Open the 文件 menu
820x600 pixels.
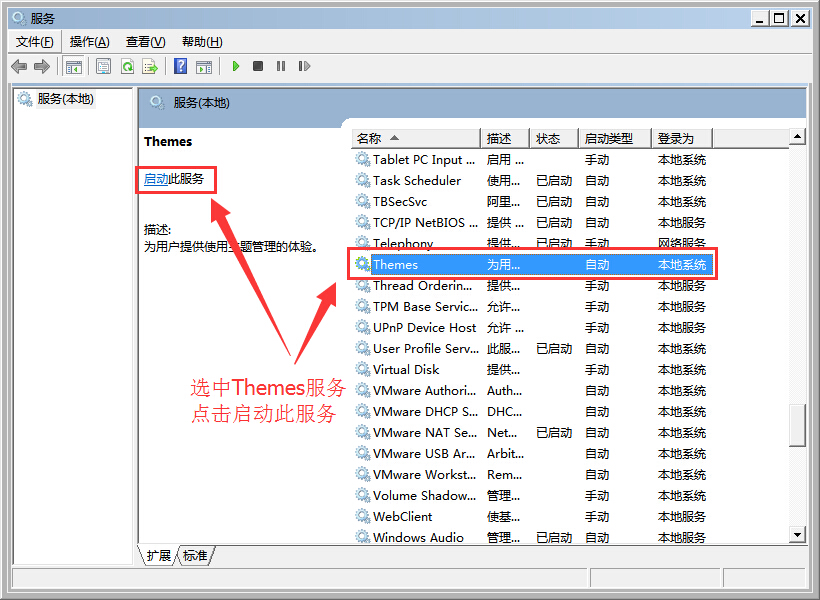pyautogui.click(x=33, y=41)
